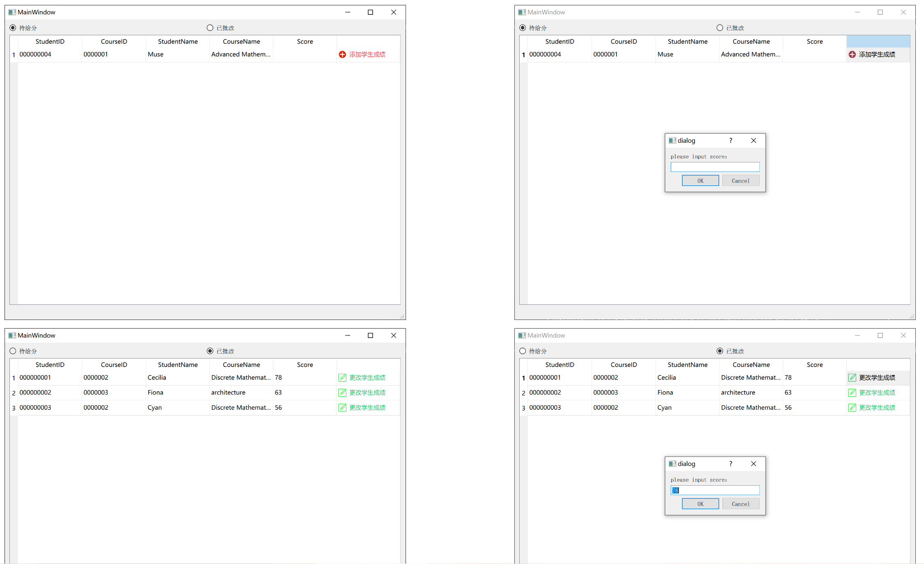Click the OK button in score dialog
This screenshot has width=924, height=564.
tap(700, 180)
